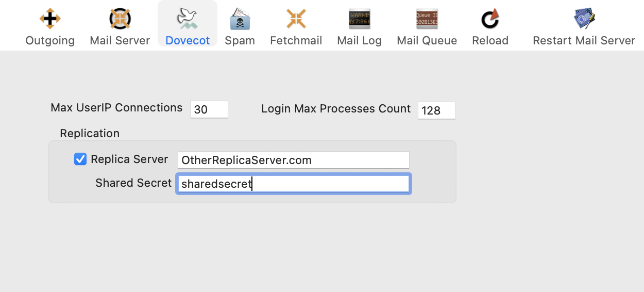Click the Reload arrow icon

point(490,19)
